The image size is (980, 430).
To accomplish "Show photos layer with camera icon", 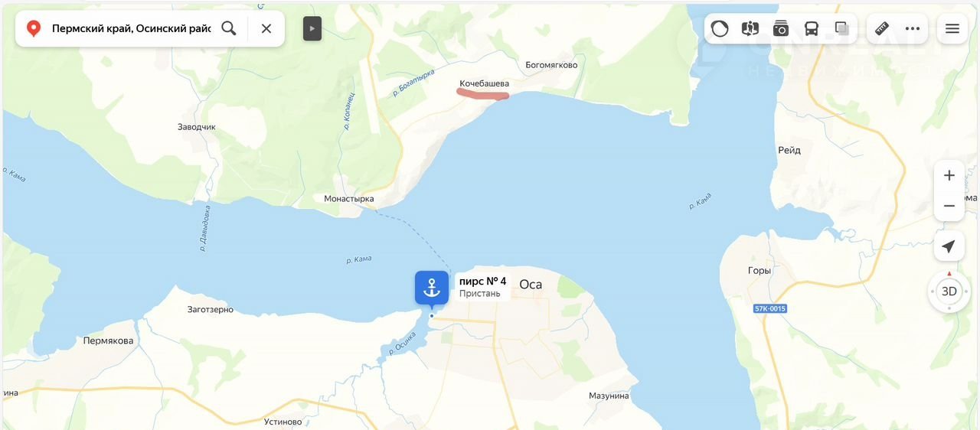I will pos(781,28).
